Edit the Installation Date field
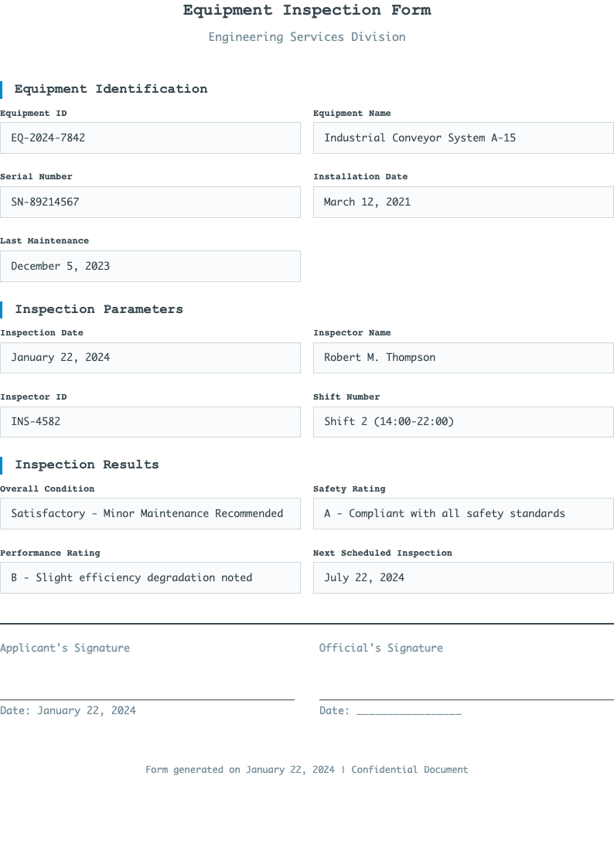 pos(462,202)
